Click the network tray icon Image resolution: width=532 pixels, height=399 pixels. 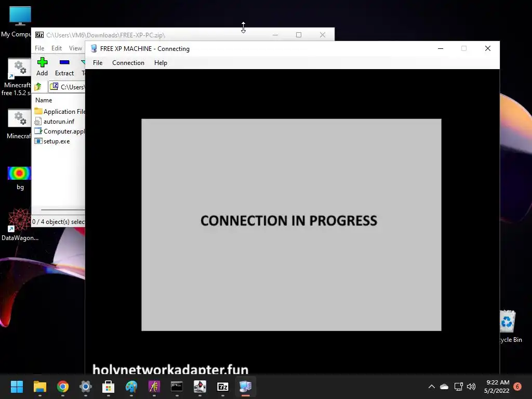tap(458, 387)
